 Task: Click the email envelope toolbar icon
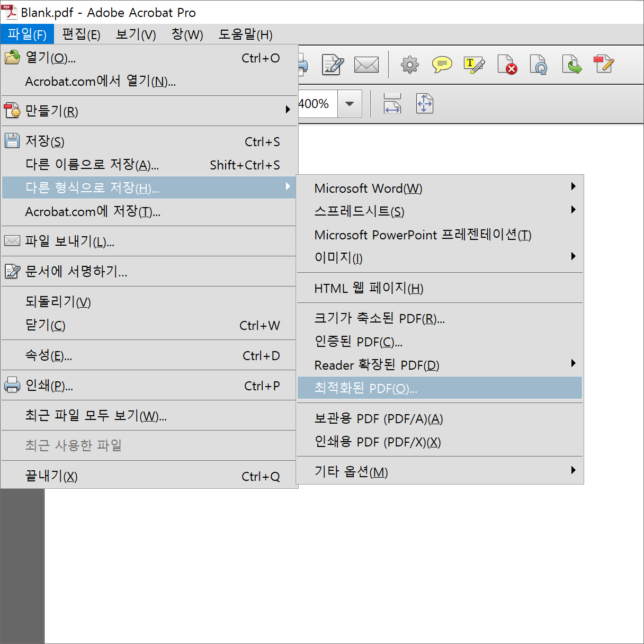[366, 65]
